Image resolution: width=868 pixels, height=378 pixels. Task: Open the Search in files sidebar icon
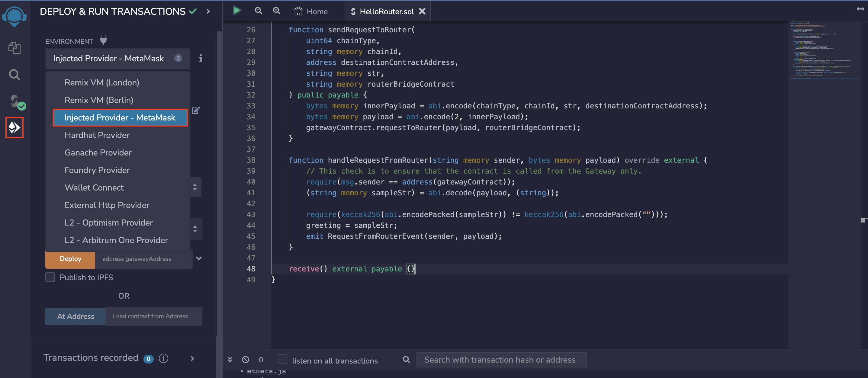click(x=14, y=75)
